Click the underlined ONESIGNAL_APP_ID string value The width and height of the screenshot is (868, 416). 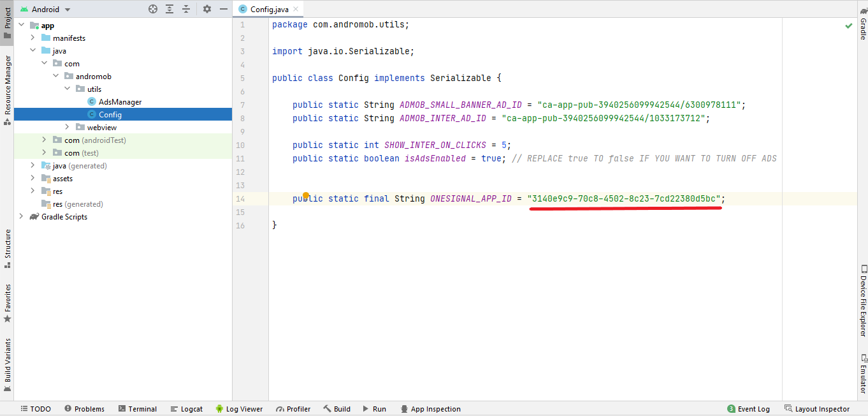[x=625, y=198]
